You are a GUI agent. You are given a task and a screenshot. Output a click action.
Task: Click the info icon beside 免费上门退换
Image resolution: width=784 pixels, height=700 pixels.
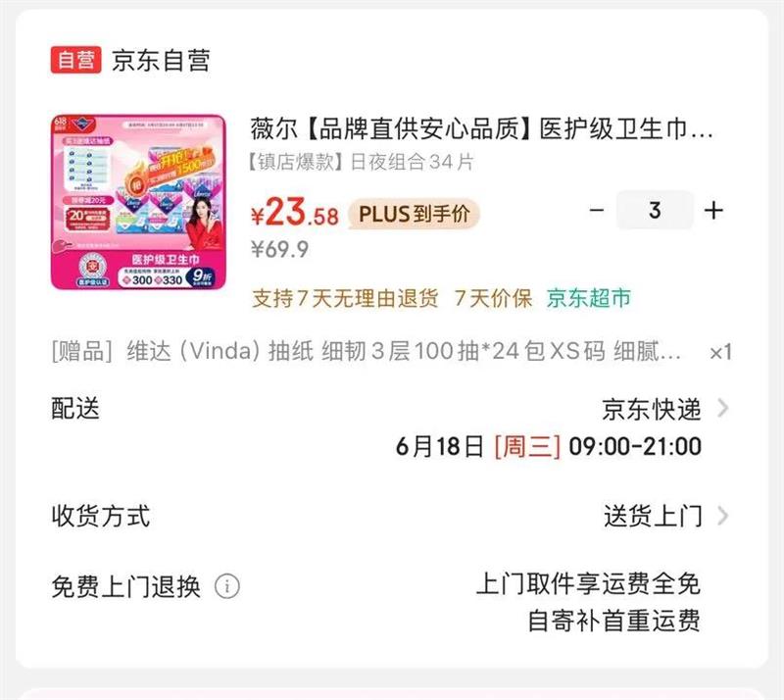tap(227, 586)
